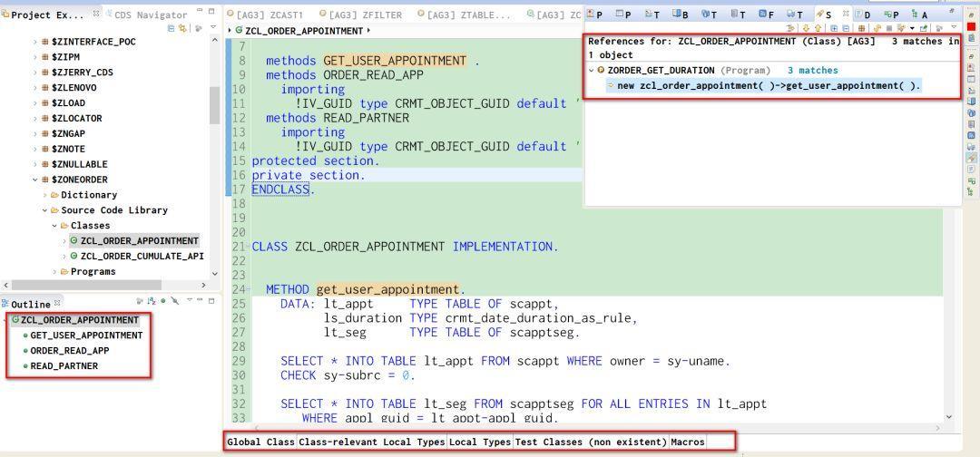Pin the search view icon

(939, 28)
